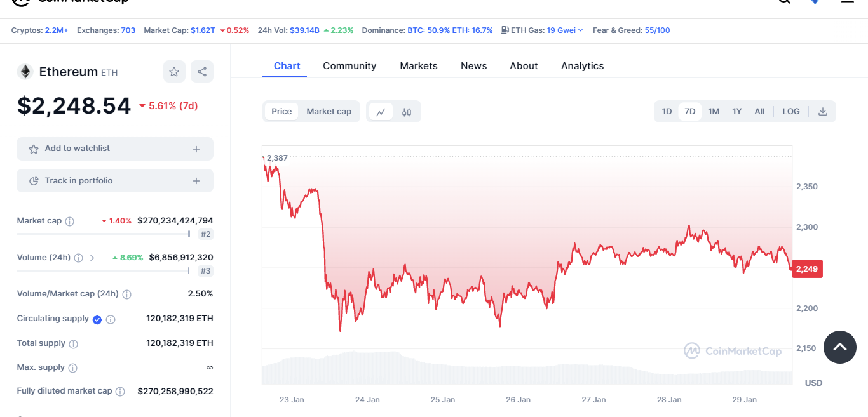868x417 pixels.
Task: Click the volume bars beneath the price chart
Action: coord(527,368)
